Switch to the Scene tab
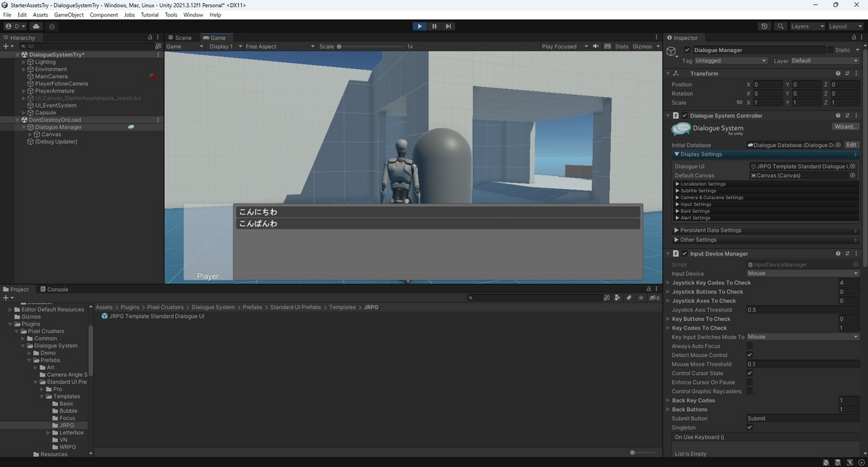The width and height of the screenshot is (868, 467). (x=179, y=38)
